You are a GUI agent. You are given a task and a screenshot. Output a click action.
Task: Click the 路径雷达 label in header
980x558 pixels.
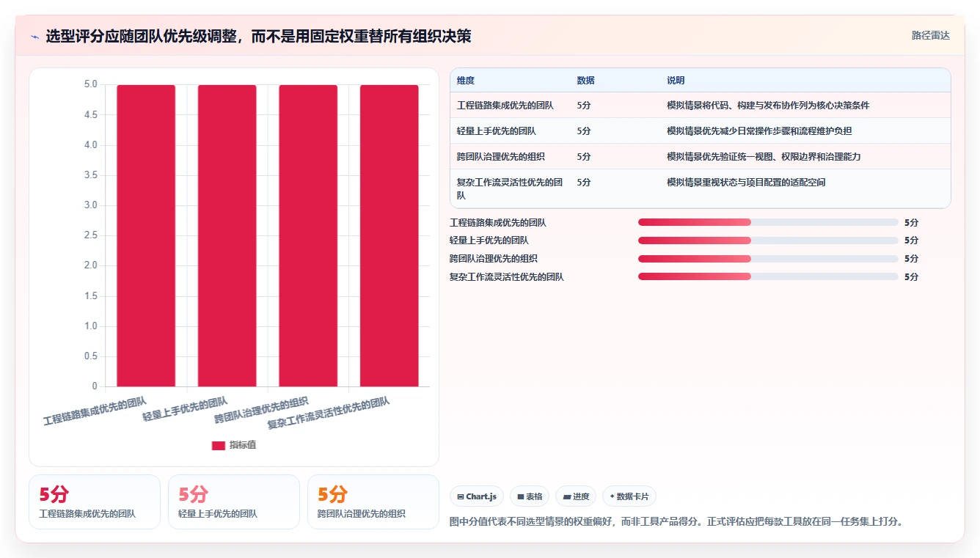point(930,35)
